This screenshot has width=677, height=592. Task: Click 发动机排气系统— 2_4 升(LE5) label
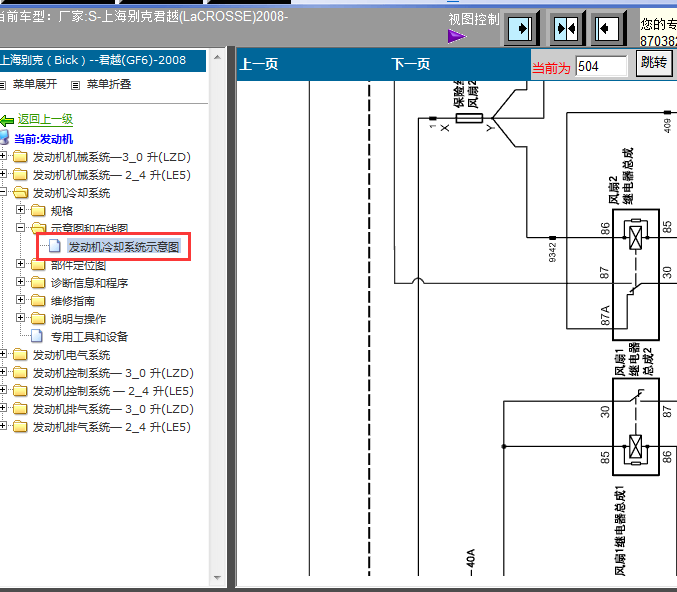point(112,427)
